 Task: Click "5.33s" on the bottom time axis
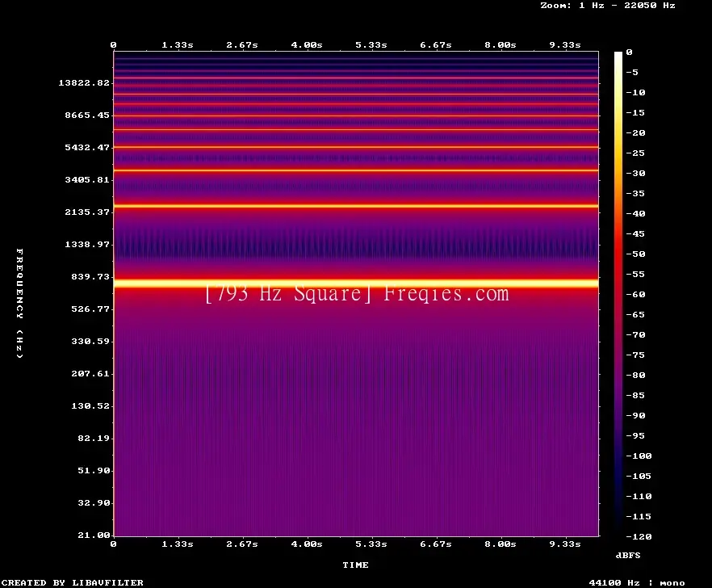tap(371, 544)
